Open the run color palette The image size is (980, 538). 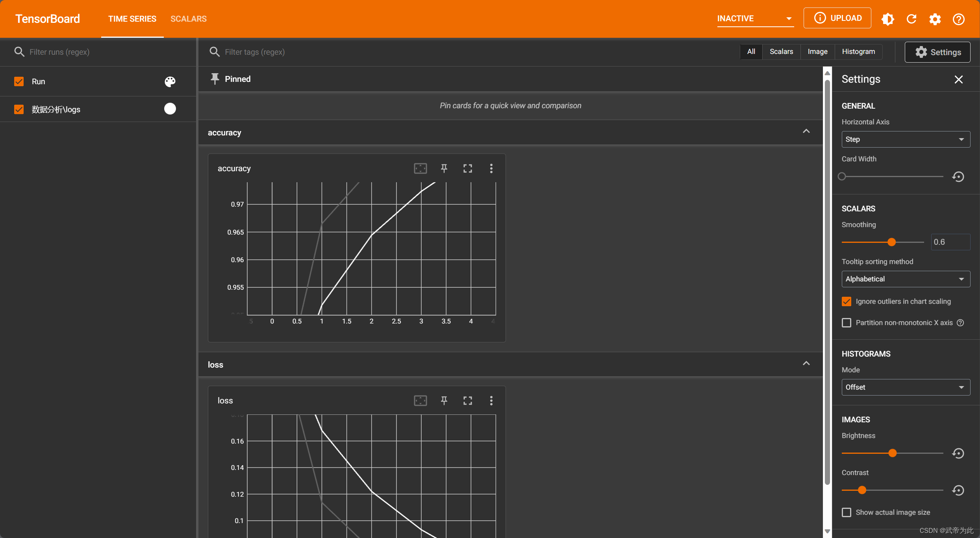tap(170, 81)
